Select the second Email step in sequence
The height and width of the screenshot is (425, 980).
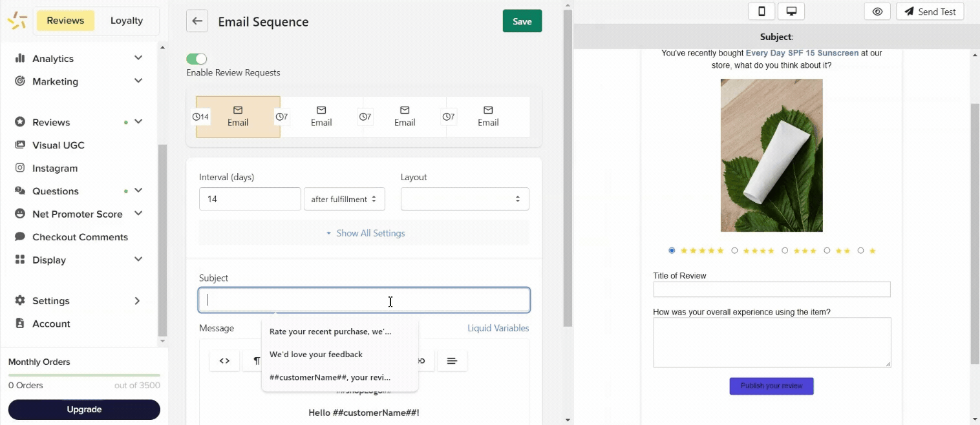321,117
